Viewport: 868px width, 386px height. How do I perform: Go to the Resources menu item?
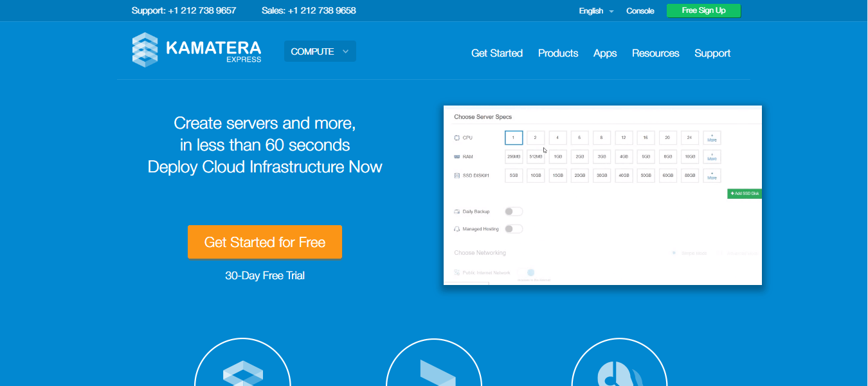click(x=655, y=53)
